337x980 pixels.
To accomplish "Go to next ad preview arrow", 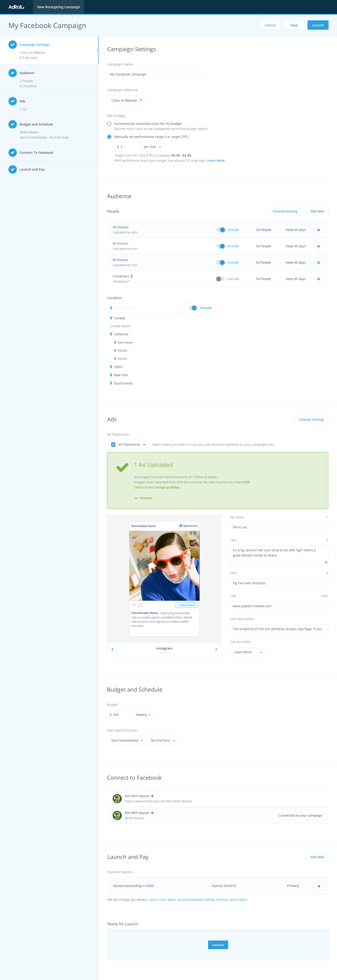I will click(x=216, y=650).
